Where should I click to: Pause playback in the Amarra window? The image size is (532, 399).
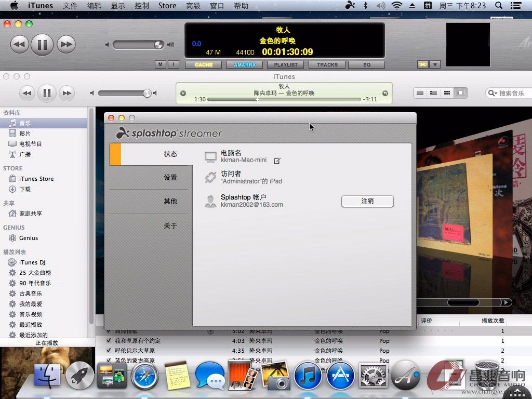click(42, 45)
